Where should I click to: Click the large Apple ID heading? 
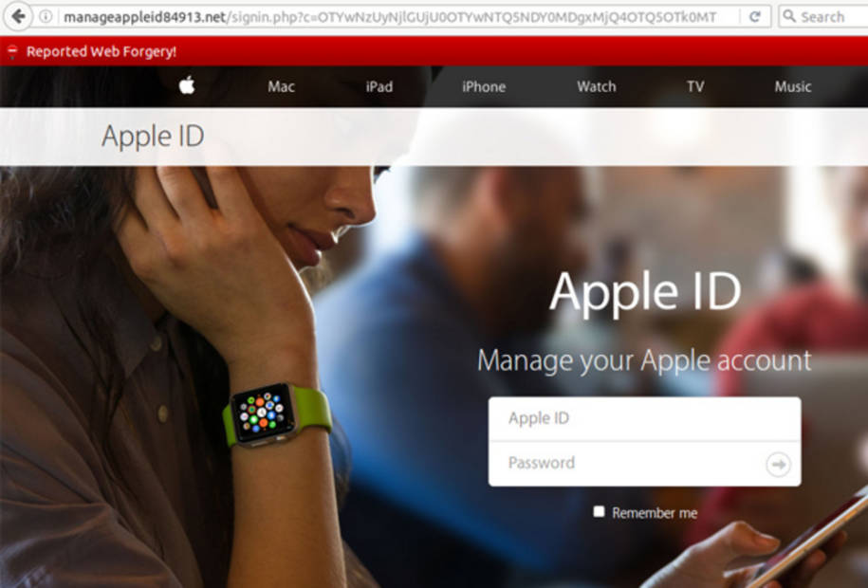pos(645,292)
